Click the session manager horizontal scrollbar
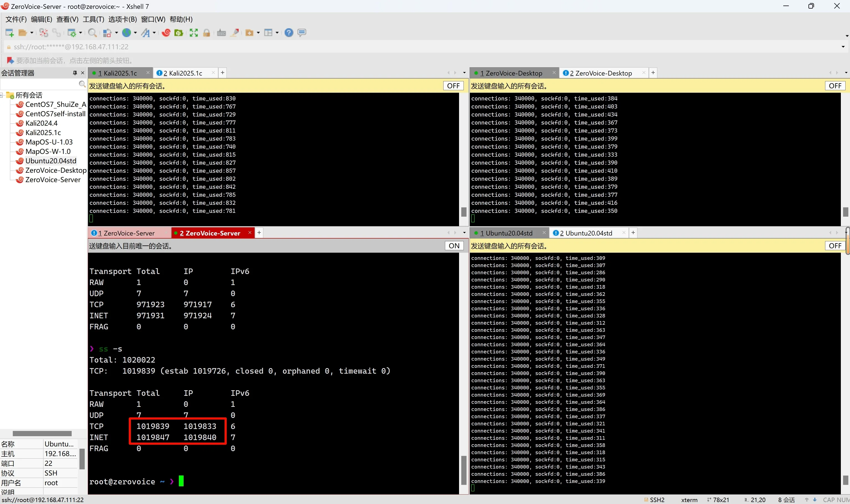 pyautogui.click(x=42, y=433)
